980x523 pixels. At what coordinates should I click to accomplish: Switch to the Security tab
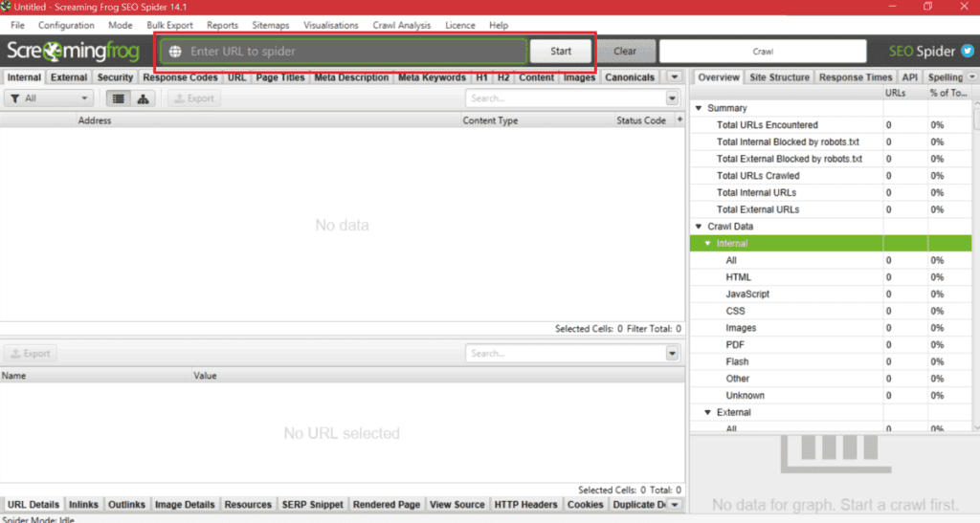[115, 77]
